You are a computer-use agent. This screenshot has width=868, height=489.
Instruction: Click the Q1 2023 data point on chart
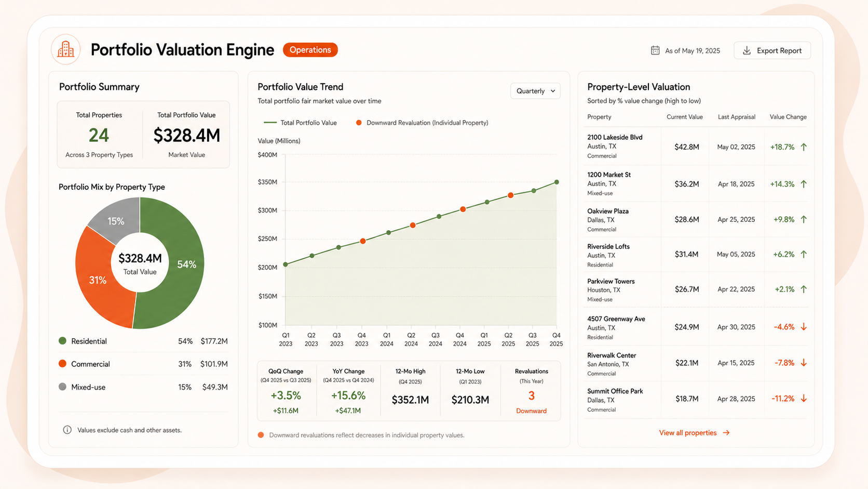pos(286,265)
